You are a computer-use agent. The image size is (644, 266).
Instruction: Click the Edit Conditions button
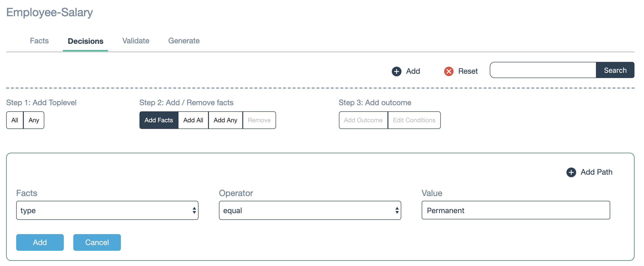(414, 120)
